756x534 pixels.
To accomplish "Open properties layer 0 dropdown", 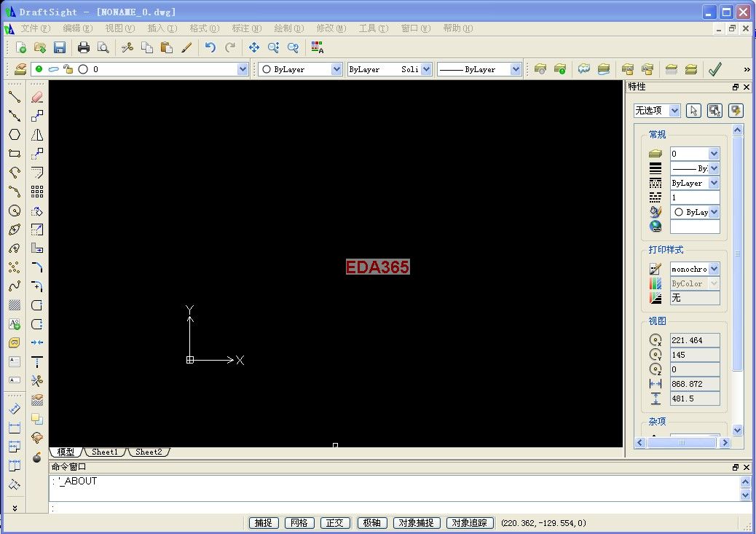I will click(x=714, y=154).
